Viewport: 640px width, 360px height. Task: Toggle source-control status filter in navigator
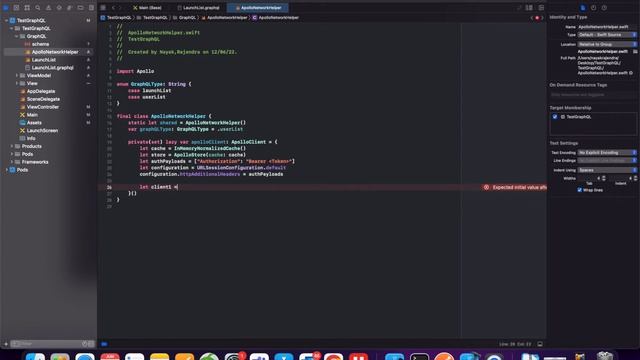coord(91,344)
